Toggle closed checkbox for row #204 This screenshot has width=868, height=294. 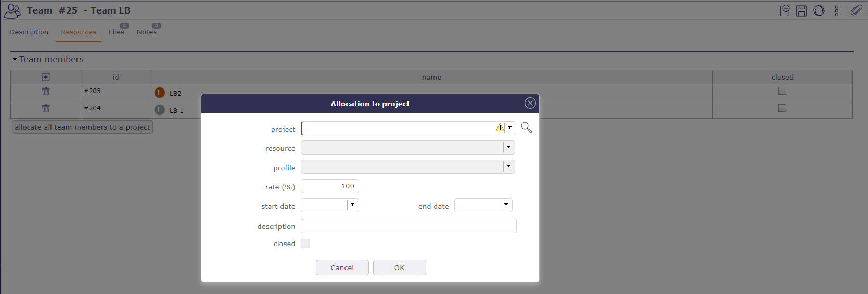point(782,108)
